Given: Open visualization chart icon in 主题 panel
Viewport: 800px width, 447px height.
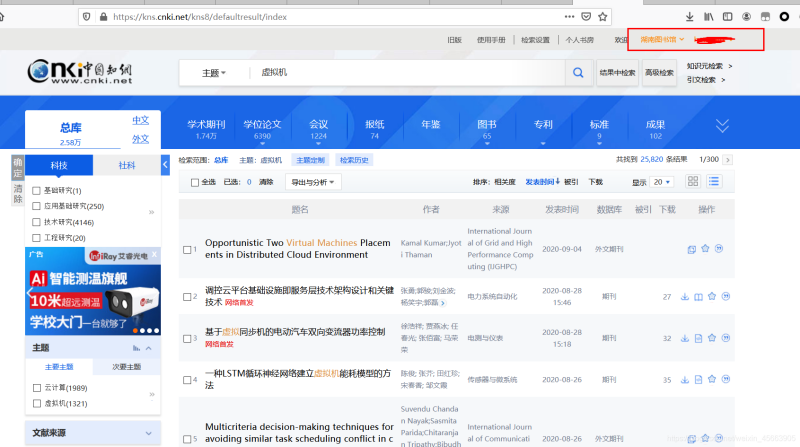Looking at the screenshot, I should coord(136,348).
